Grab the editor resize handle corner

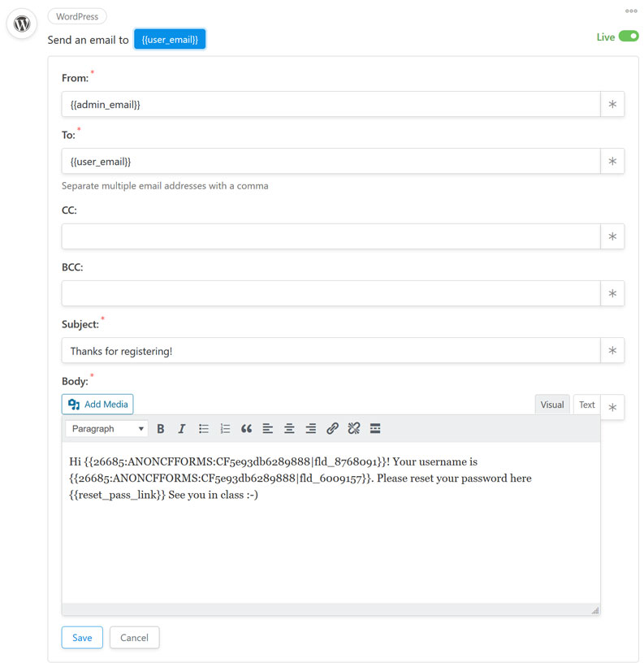pos(595,610)
